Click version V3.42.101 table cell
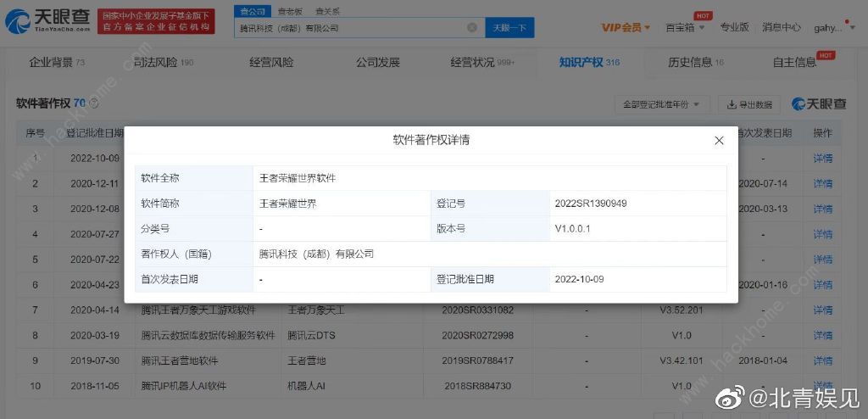This screenshot has height=419, width=868. click(x=682, y=360)
